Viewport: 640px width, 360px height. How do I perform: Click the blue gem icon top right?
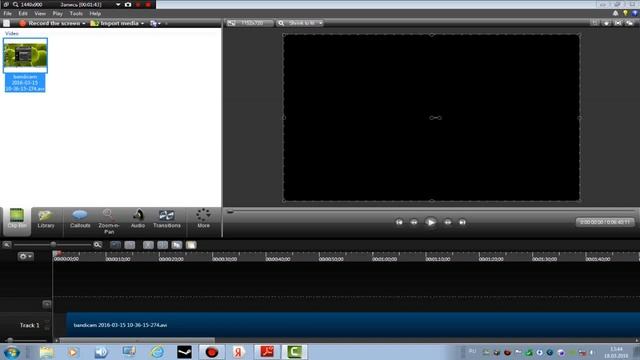click(x=635, y=13)
